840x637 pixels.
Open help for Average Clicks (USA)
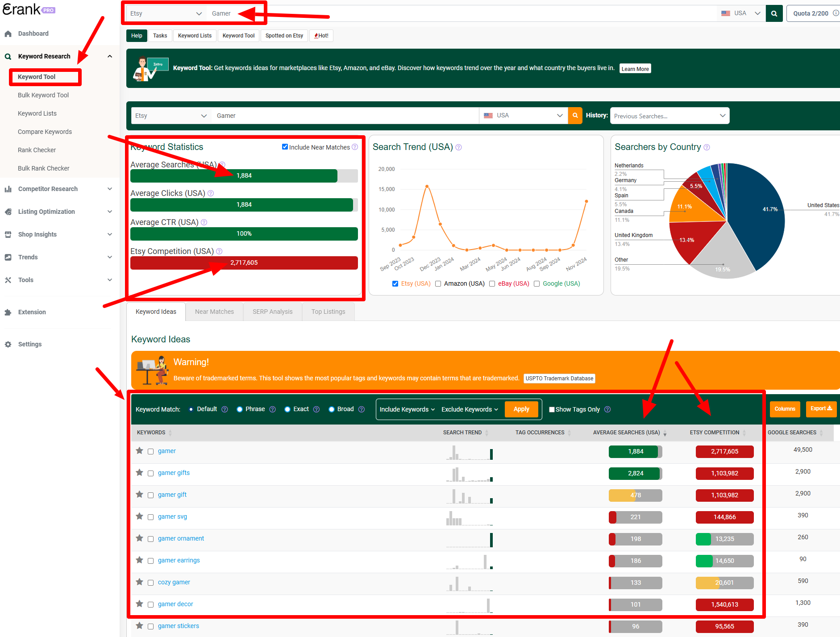pos(211,193)
